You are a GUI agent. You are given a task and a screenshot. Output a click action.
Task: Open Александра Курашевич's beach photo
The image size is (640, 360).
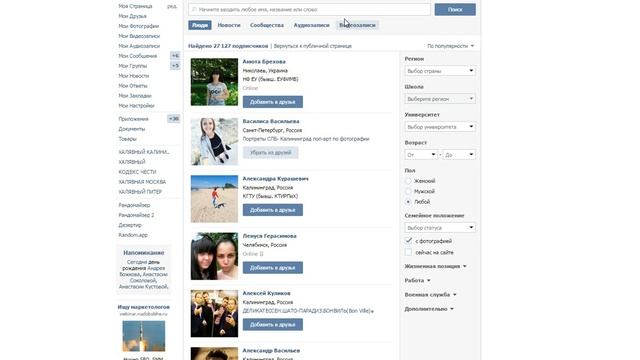click(214, 199)
